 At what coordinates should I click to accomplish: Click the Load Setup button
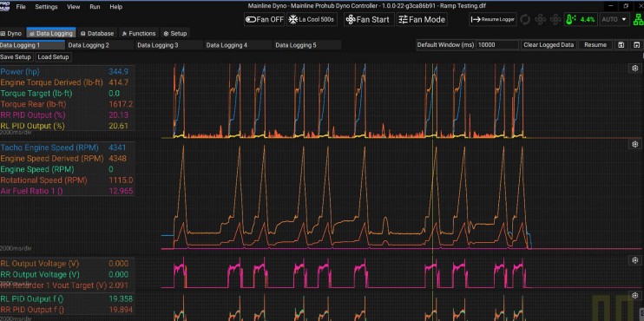point(53,57)
